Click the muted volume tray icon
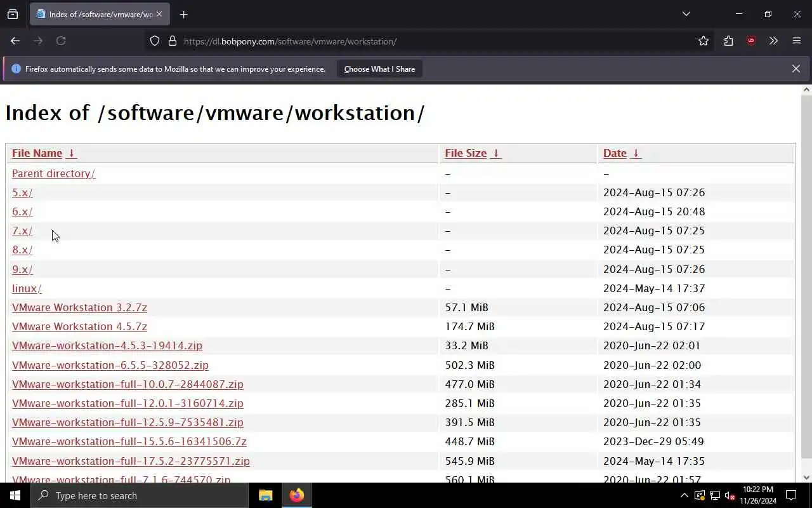The width and height of the screenshot is (812, 508). click(730, 495)
